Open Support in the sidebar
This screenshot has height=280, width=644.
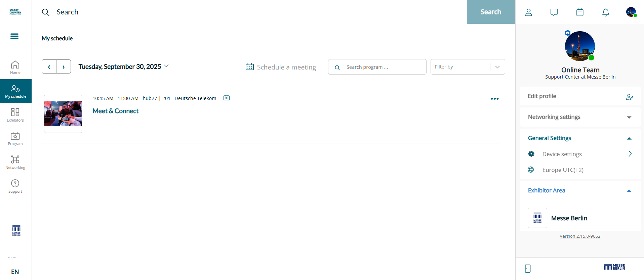click(15, 186)
